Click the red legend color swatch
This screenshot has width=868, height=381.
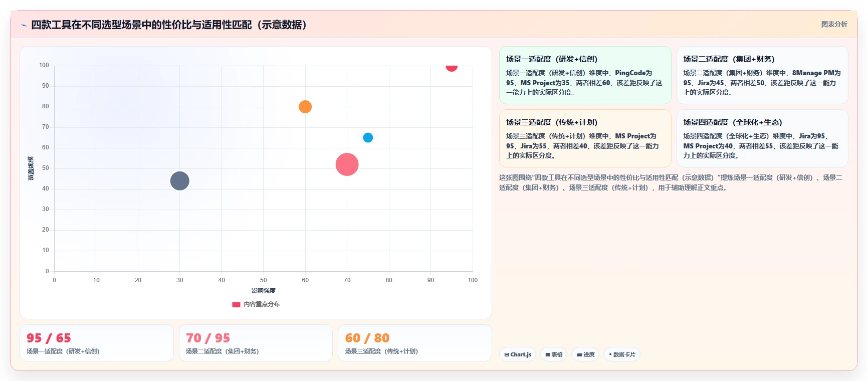pyautogui.click(x=236, y=304)
